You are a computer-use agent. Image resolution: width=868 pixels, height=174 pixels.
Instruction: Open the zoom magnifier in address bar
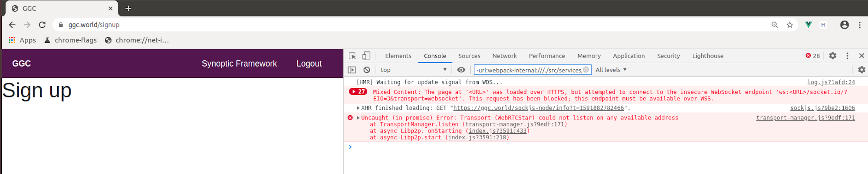[x=775, y=25]
